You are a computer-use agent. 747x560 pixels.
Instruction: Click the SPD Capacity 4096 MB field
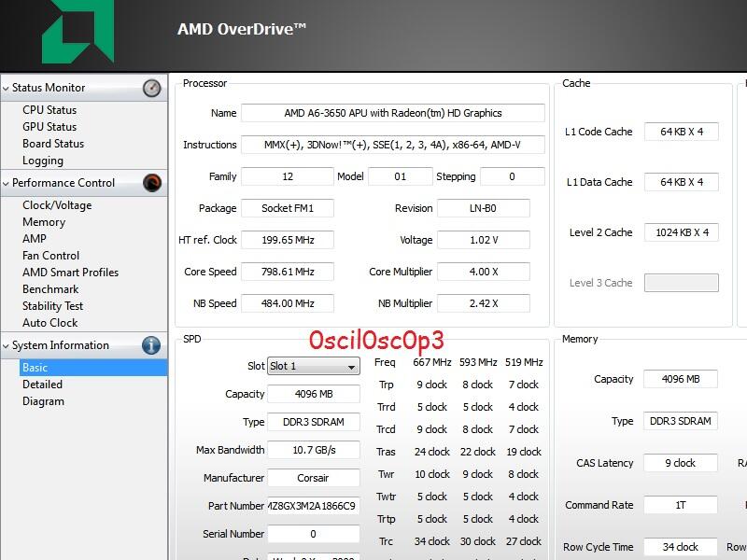coord(314,394)
